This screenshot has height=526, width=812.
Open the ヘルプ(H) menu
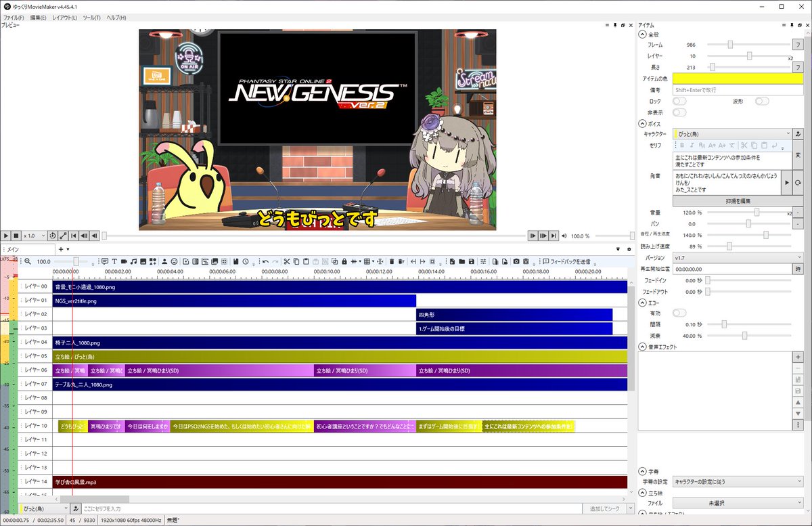click(116, 17)
